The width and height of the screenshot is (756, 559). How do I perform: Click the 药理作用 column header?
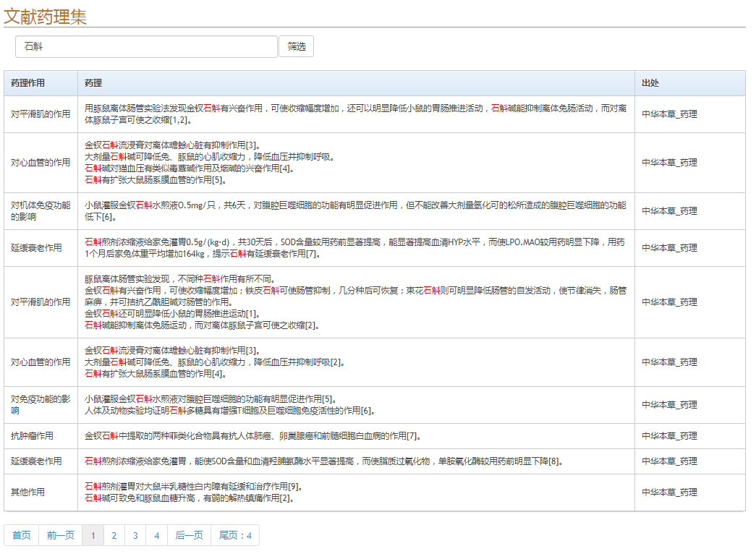[28, 83]
